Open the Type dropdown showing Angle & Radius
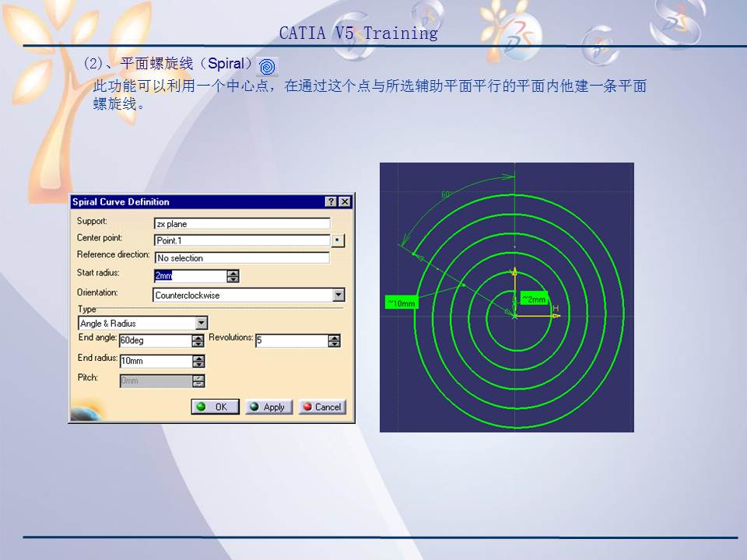747x560 pixels. (201, 323)
